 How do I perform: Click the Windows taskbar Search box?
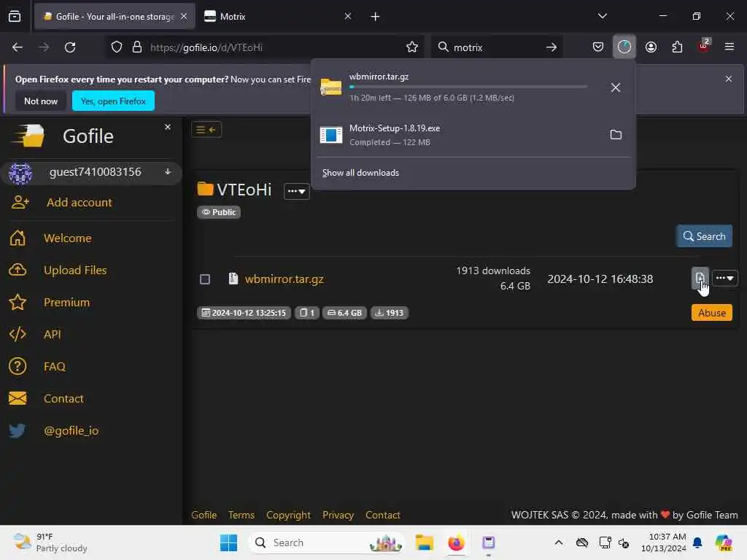coord(326,542)
